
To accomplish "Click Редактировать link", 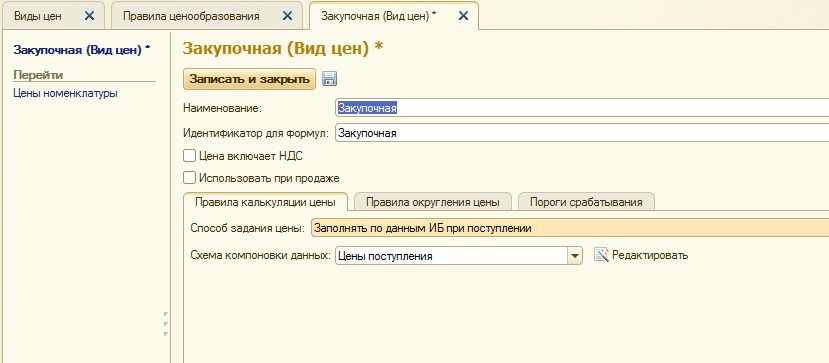I will click(650, 255).
